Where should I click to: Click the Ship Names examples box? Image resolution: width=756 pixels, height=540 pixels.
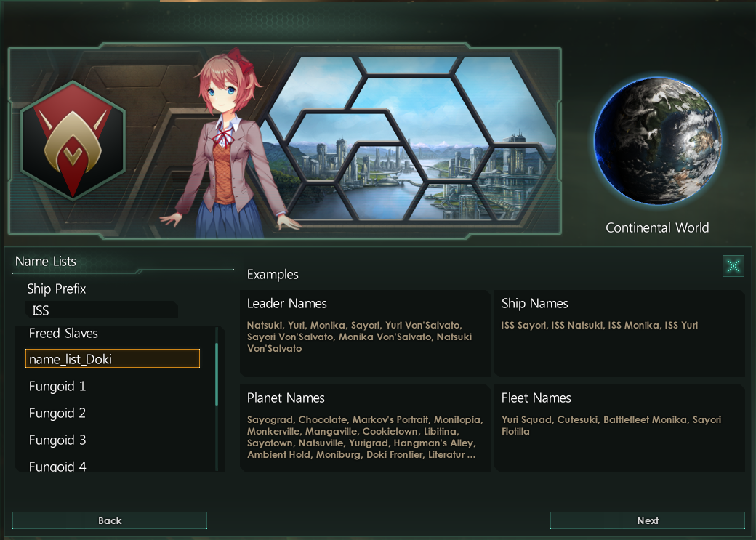(619, 333)
